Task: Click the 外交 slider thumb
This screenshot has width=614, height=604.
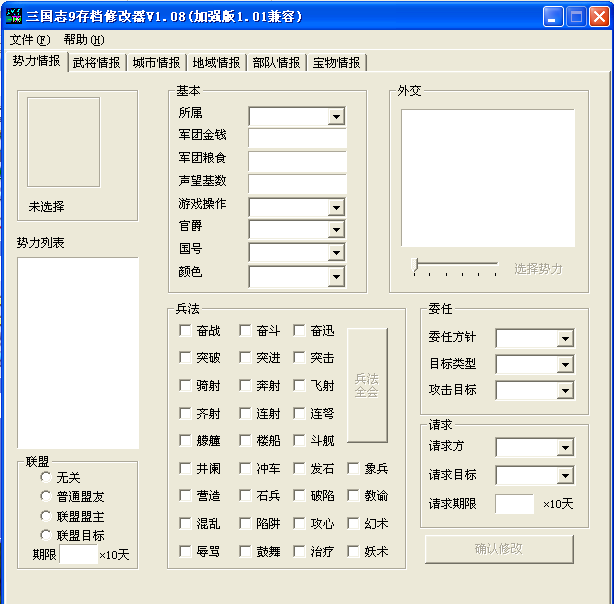Action: point(415,266)
